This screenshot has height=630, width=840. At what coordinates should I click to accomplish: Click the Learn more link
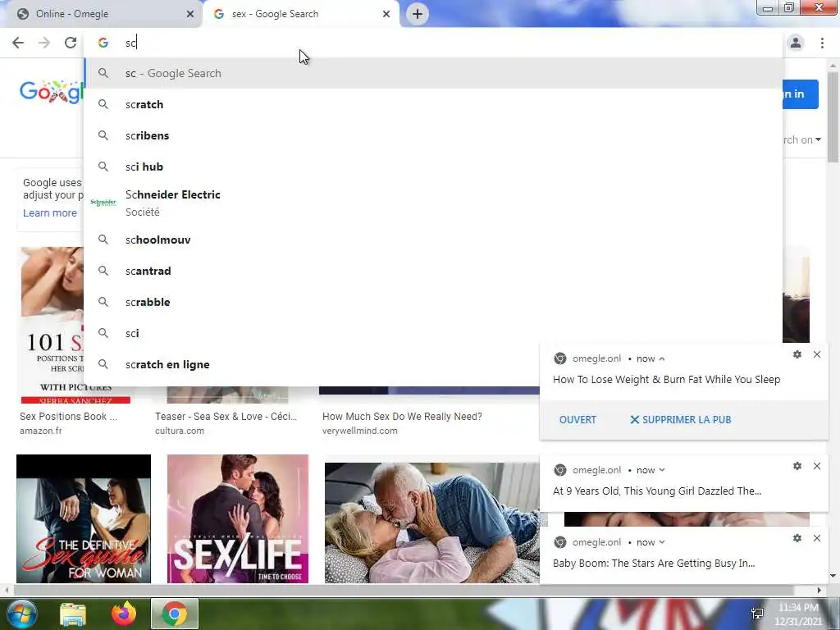50,212
